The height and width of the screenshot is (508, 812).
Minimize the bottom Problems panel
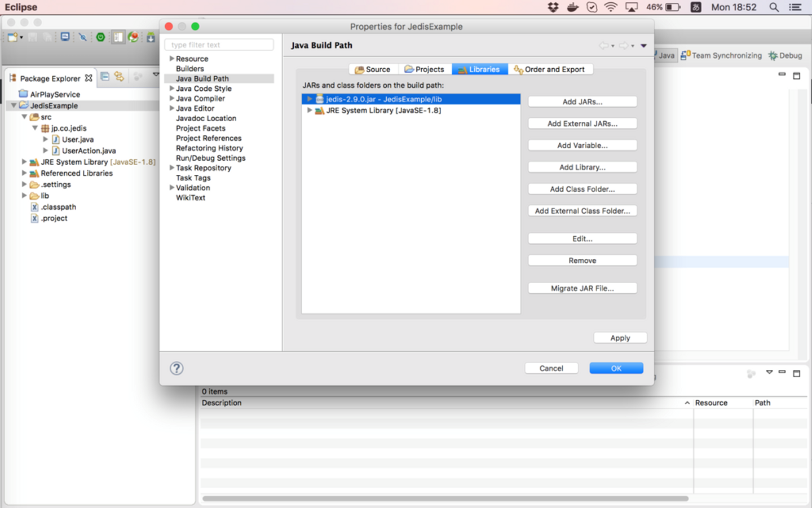(782, 372)
